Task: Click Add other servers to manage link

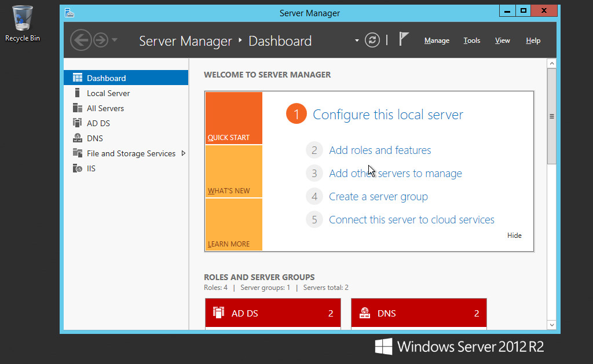Action: click(x=396, y=173)
